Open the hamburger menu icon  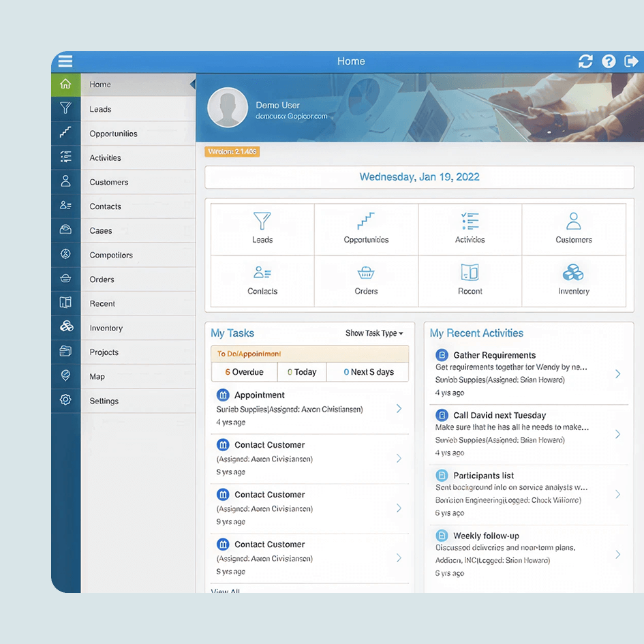65,61
